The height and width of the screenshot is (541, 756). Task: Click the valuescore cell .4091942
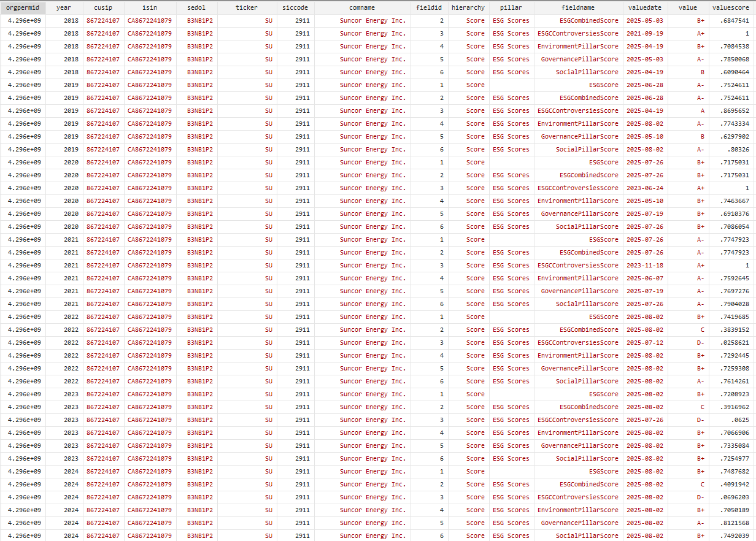(x=730, y=485)
